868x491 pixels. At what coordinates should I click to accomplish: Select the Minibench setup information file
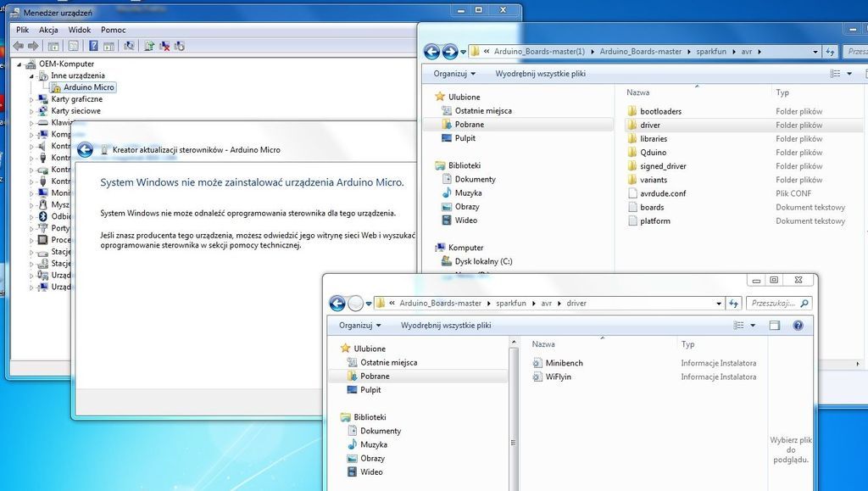click(x=564, y=363)
